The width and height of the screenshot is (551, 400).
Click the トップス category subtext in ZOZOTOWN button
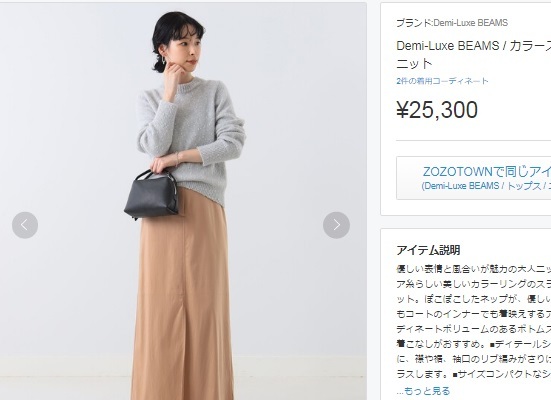tap(523, 186)
